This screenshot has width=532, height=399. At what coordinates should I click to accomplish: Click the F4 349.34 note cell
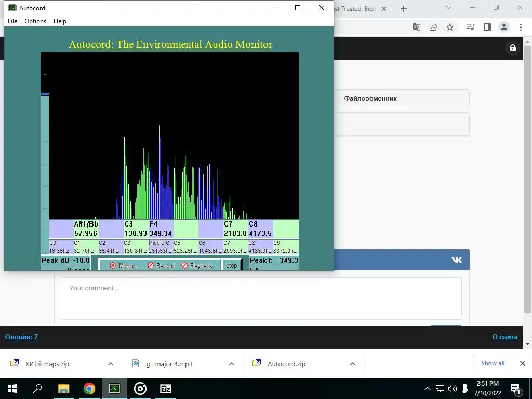tap(161, 229)
